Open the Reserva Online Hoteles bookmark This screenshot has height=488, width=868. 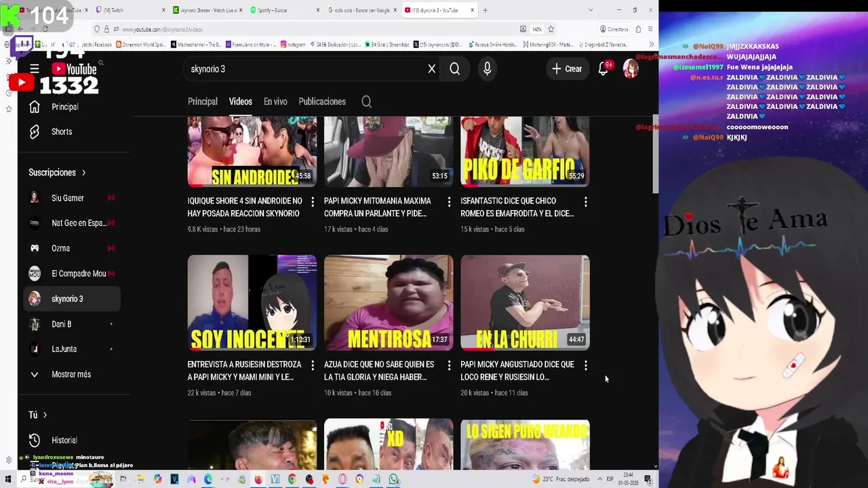coord(494,45)
